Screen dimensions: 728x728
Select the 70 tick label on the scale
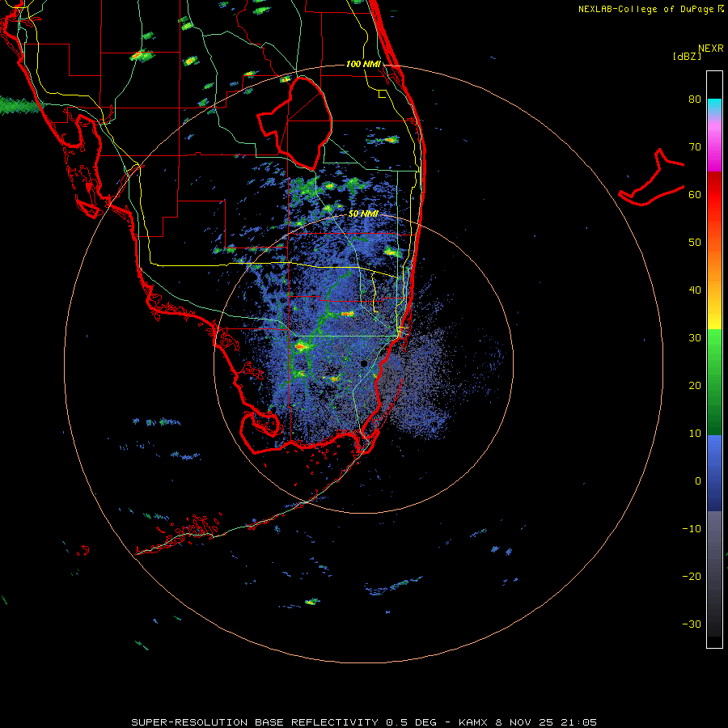(x=695, y=147)
